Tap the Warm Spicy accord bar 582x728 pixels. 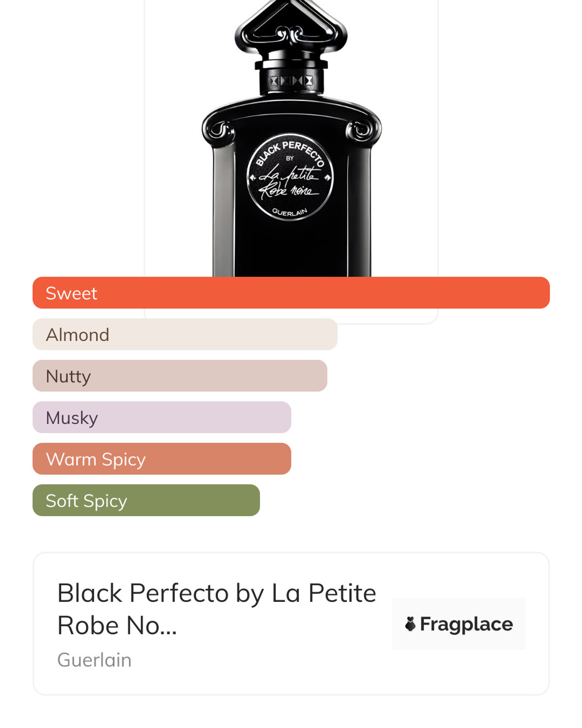162,459
